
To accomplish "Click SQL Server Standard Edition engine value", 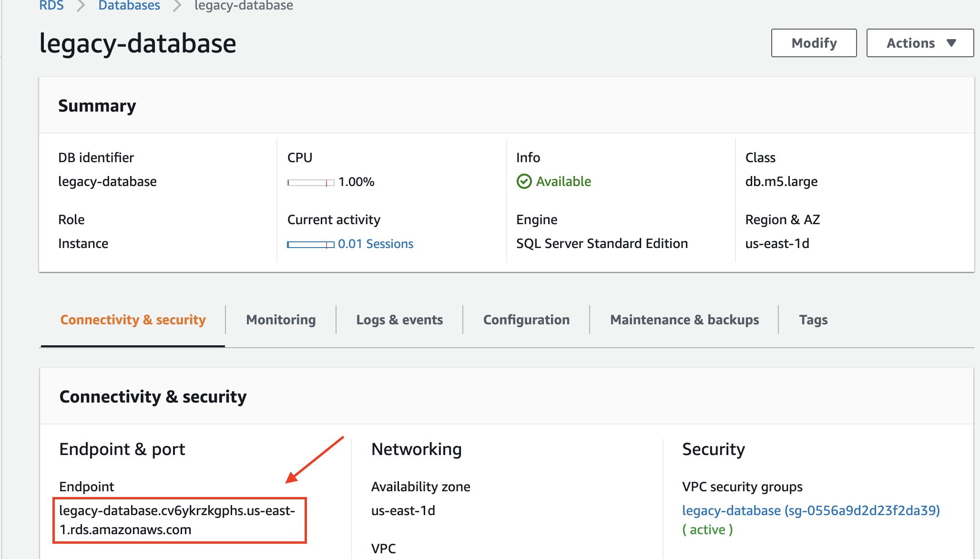I will click(602, 243).
